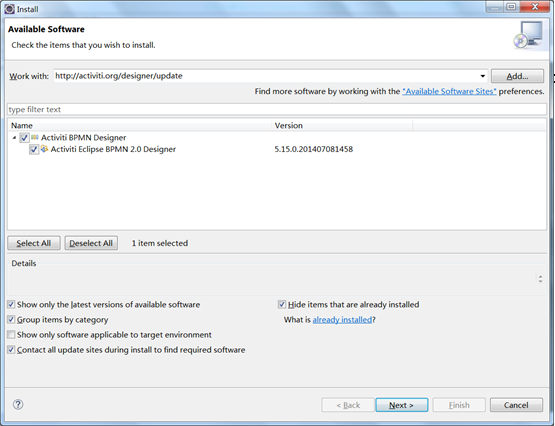555x426 pixels.
Task: Click the type filter text field
Action: coord(277,109)
